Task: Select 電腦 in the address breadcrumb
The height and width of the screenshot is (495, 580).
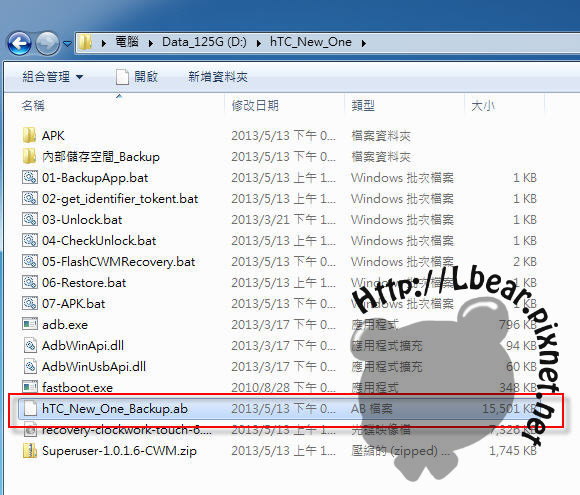Action: tap(127, 42)
